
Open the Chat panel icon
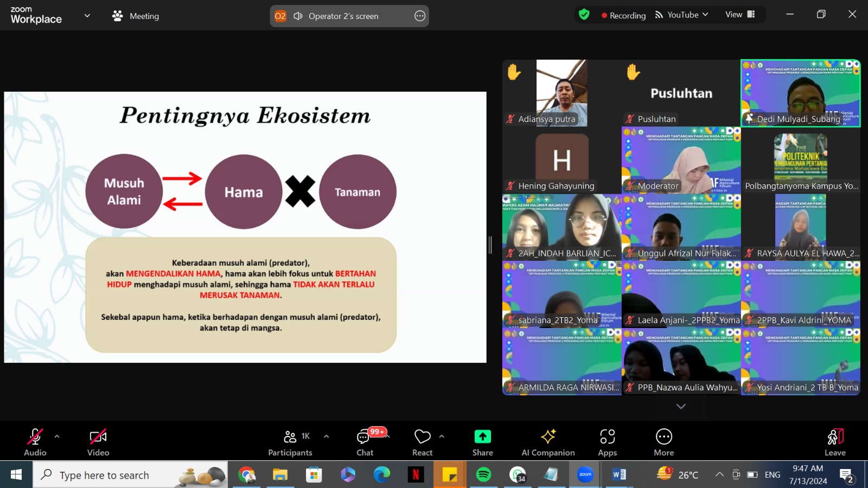[x=364, y=437]
